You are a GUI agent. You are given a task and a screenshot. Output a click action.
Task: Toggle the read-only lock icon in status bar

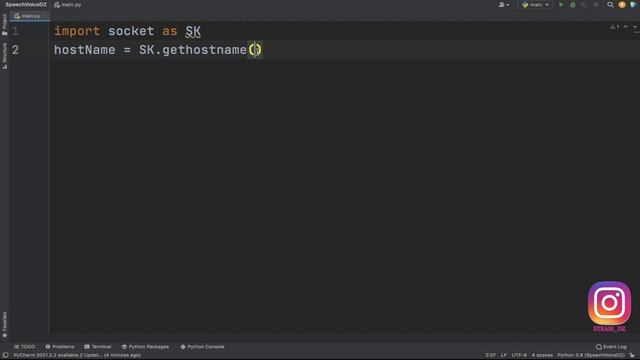click(x=632, y=356)
